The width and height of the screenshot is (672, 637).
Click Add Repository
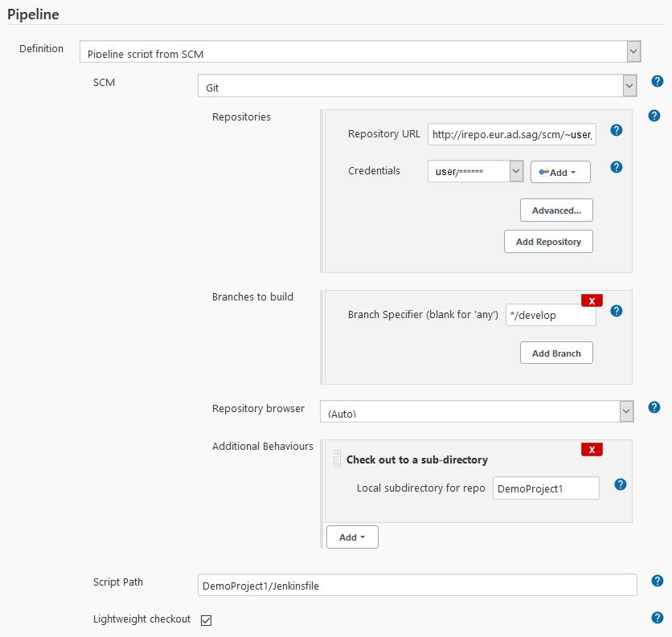click(548, 241)
